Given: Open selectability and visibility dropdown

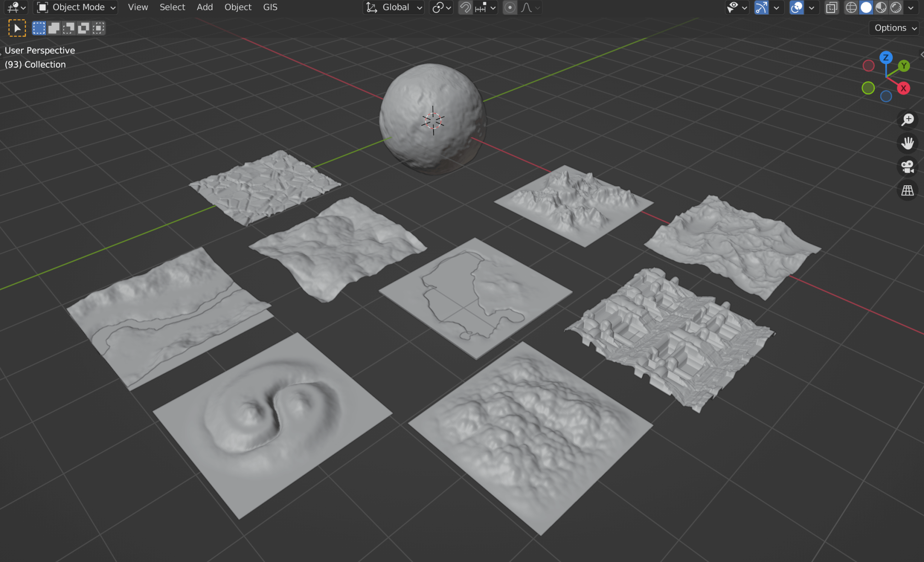Looking at the screenshot, I should point(737,8).
